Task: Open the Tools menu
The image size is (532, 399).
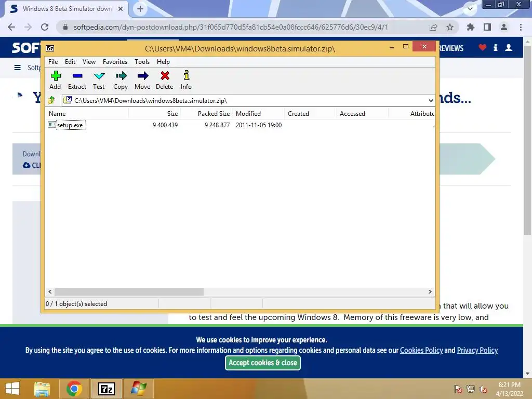Action: click(x=142, y=62)
